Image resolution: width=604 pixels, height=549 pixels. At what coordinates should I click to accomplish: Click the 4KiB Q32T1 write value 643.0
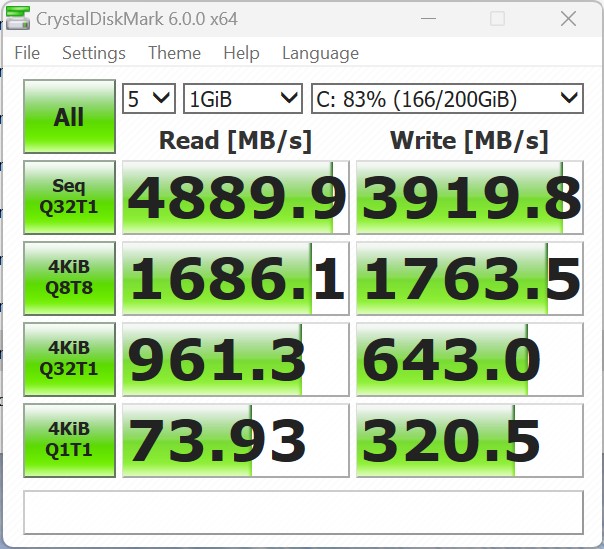click(x=470, y=359)
